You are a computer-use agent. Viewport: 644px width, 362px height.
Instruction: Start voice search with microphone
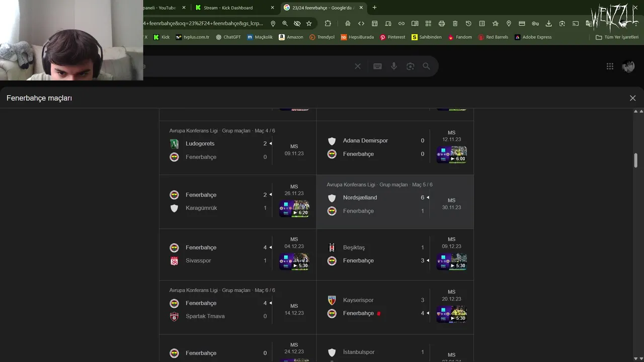(x=394, y=66)
